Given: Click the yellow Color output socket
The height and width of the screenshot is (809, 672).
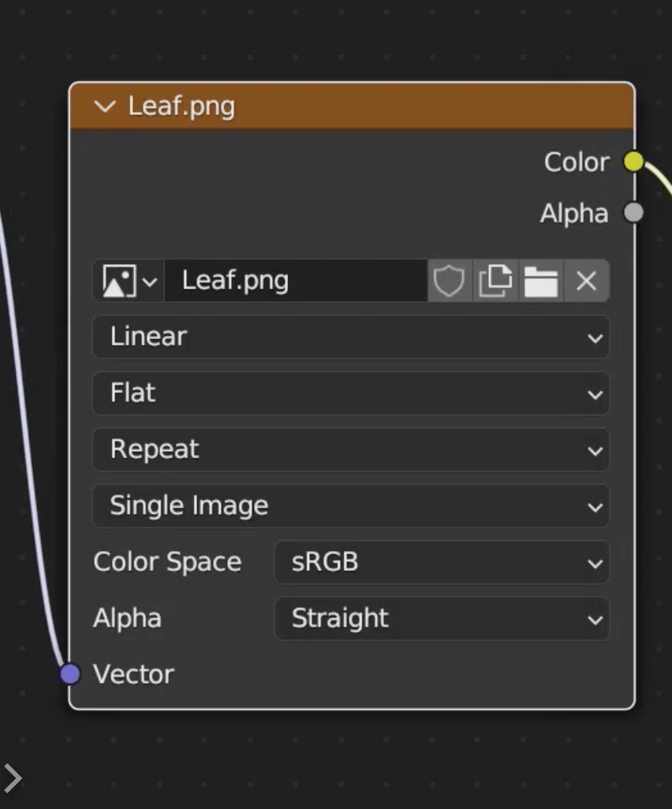Looking at the screenshot, I should 633,162.
